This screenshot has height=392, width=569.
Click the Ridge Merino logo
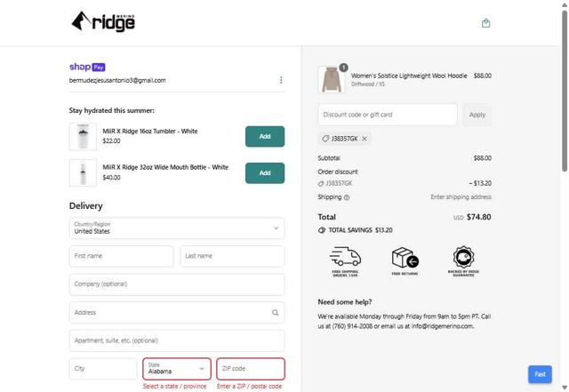(x=103, y=21)
